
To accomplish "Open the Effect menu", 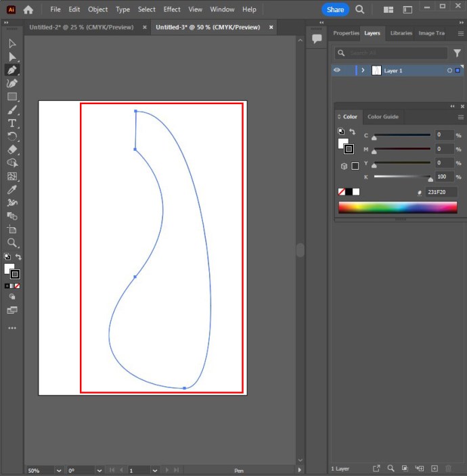I will [x=172, y=9].
